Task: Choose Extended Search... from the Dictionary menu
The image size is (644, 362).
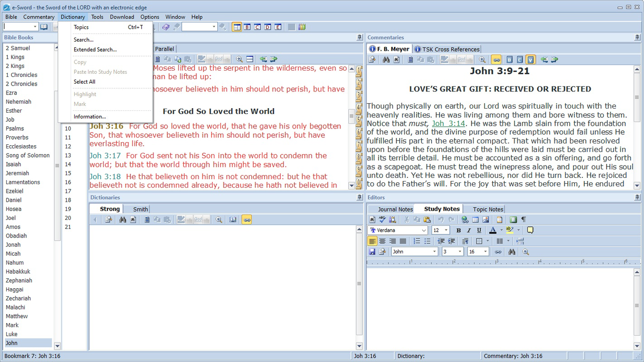Action: [105, 50]
